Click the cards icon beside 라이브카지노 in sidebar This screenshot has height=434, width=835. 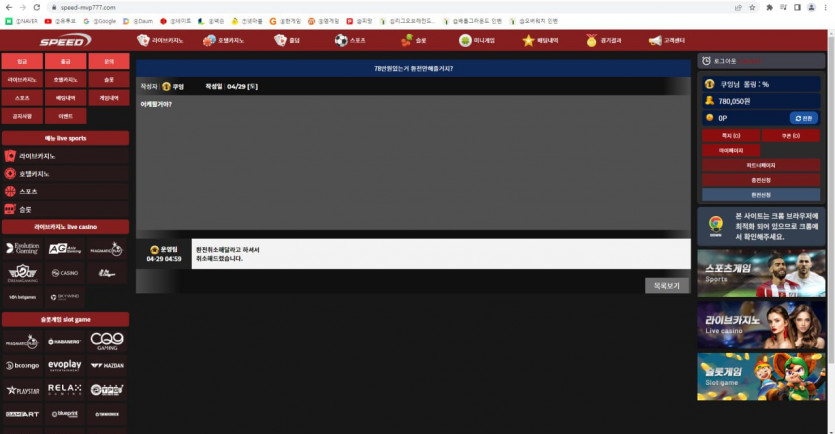[10, 156]
